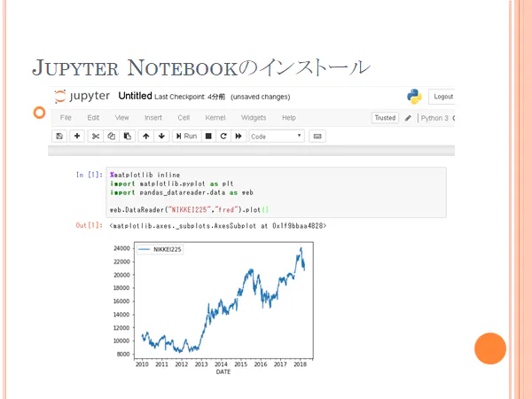Click the 2010 x-axis tick label

[142, 364]
